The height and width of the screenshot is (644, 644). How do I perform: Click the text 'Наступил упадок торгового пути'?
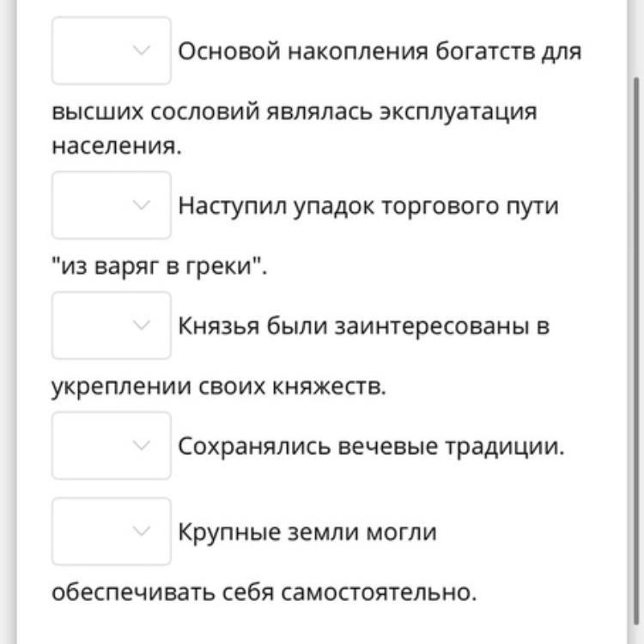pyautogui.click(x=368, y=207)
